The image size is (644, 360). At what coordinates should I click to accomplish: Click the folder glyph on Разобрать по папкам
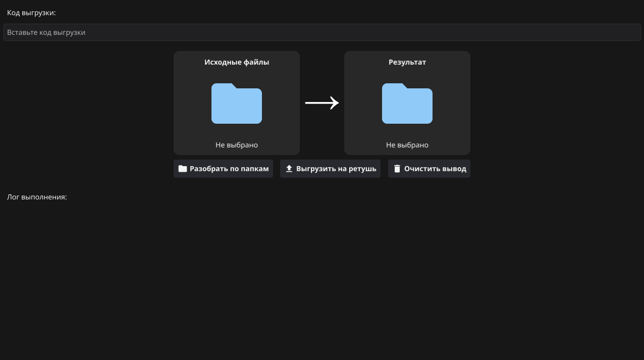[x=183, y=169]
